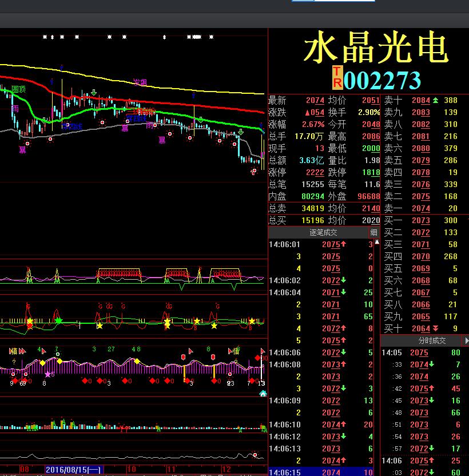The image size is (469, 476).
Task: Click the up arrow in the 14:06 分时成交 row
Action: pos(431,460)
